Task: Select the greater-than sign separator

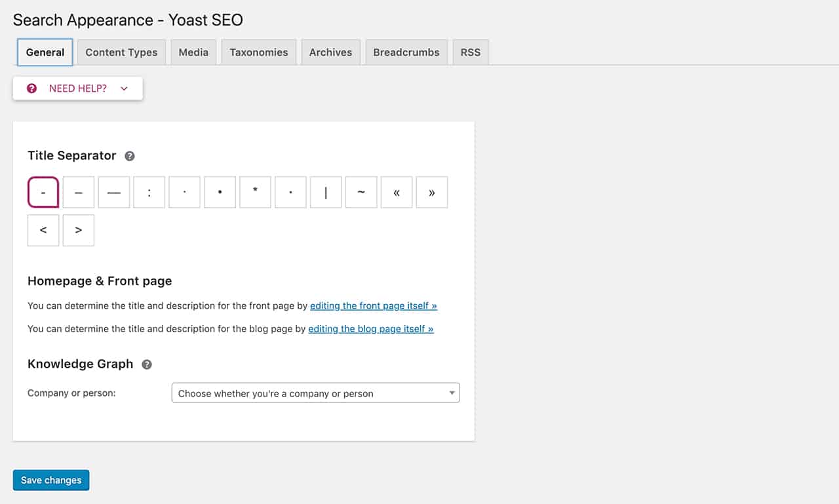Action: (79, 230)
